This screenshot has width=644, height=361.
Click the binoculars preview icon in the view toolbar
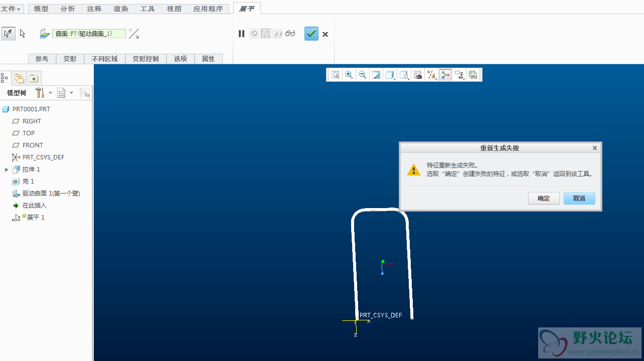tap(473, 75)
